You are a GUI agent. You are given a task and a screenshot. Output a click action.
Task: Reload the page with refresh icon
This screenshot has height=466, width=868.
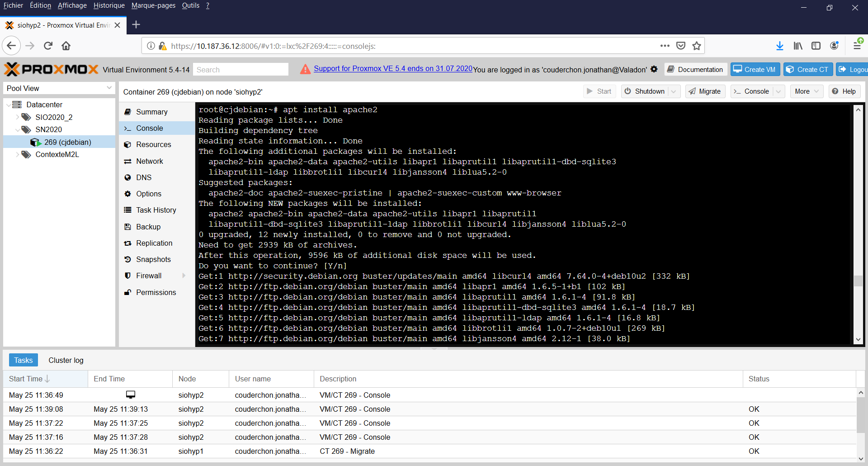(48, 46)
